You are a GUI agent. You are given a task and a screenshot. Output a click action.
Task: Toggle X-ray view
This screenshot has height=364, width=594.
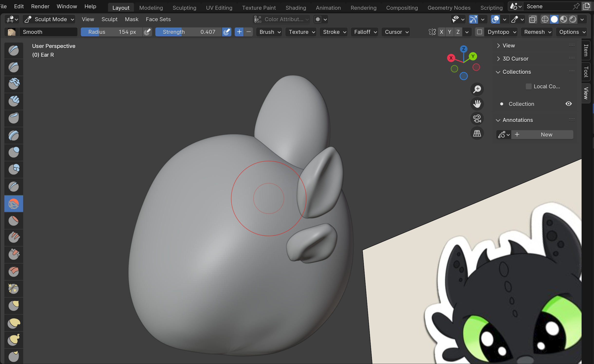coord(533,19)
